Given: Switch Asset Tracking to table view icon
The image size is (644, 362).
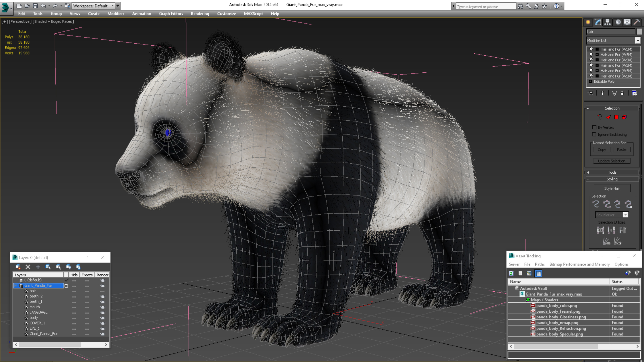Looking at the screenshot, I should coord(539,273).
